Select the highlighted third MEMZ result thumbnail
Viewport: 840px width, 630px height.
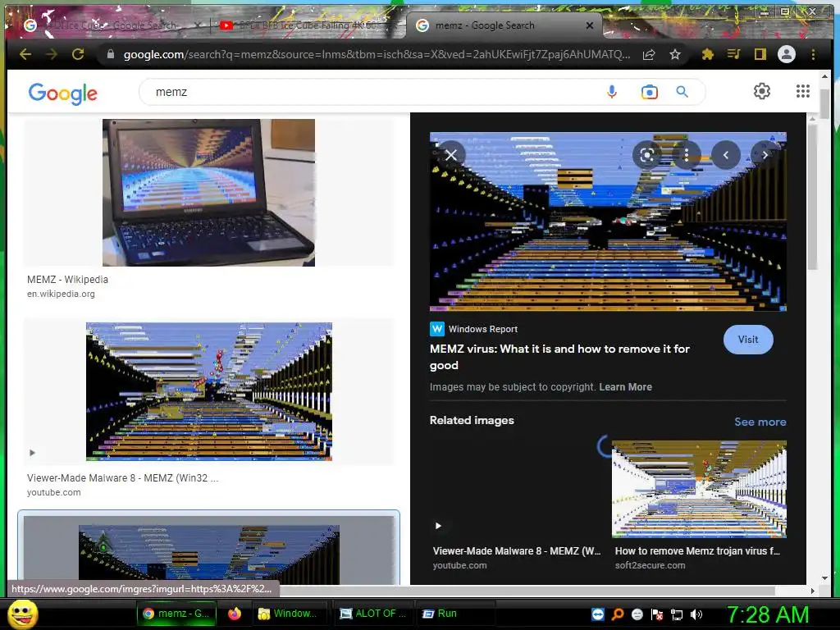(209, 552)
